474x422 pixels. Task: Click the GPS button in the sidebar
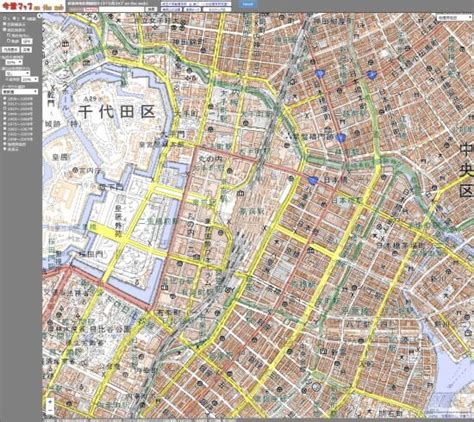click(x=27, y=41)
